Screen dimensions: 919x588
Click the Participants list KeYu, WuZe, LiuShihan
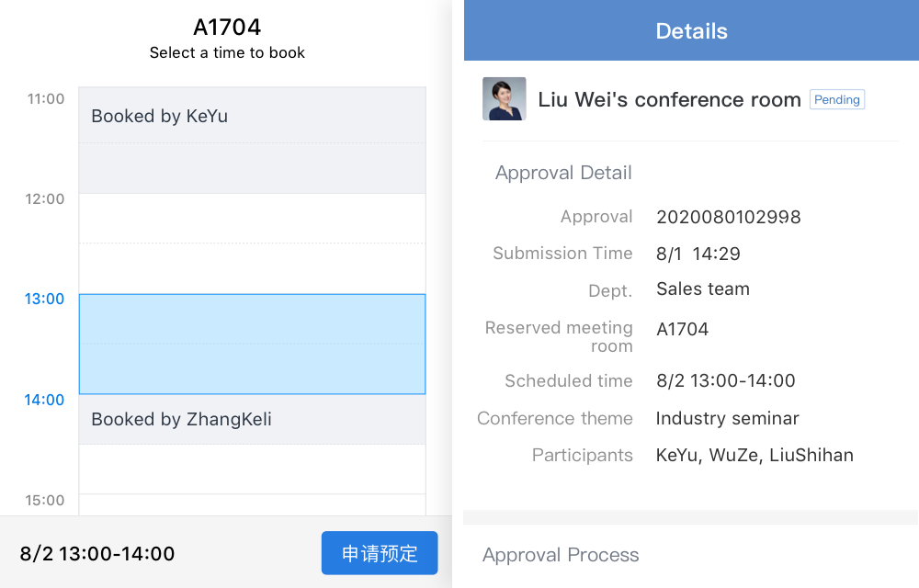click(x=754, y=455)
